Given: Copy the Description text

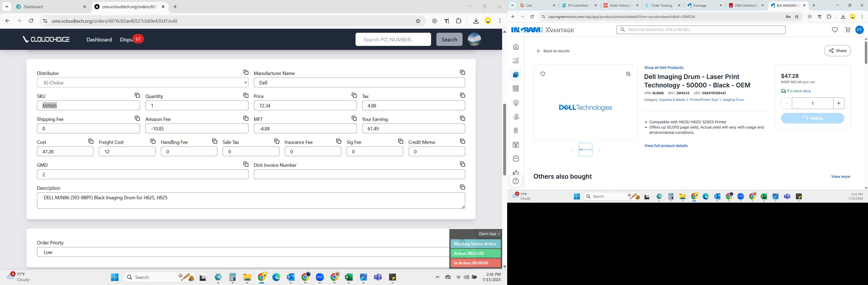Looking at the screenshot, I should click(462, 187).
